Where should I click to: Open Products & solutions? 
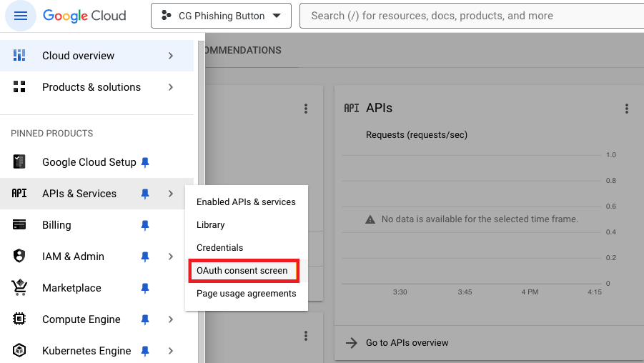[97, 87]
